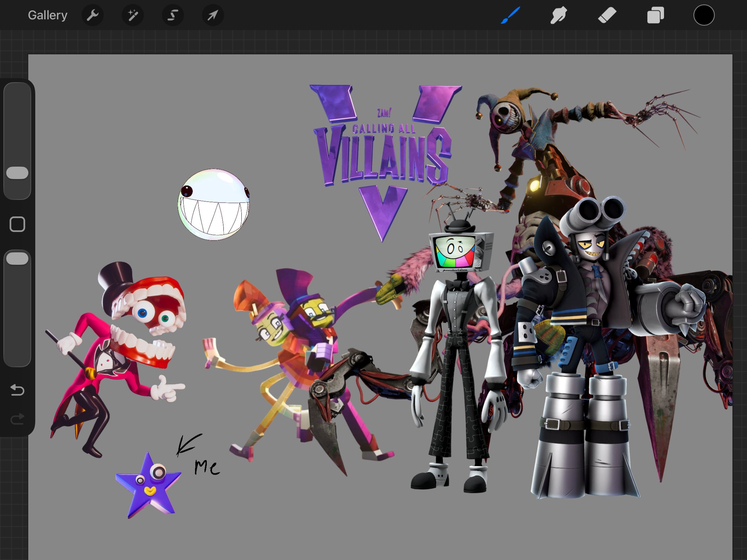Tap the brush opacity slider handle
Image resolution: width=747 pixels, height=560 pixels.
[17, 259]
